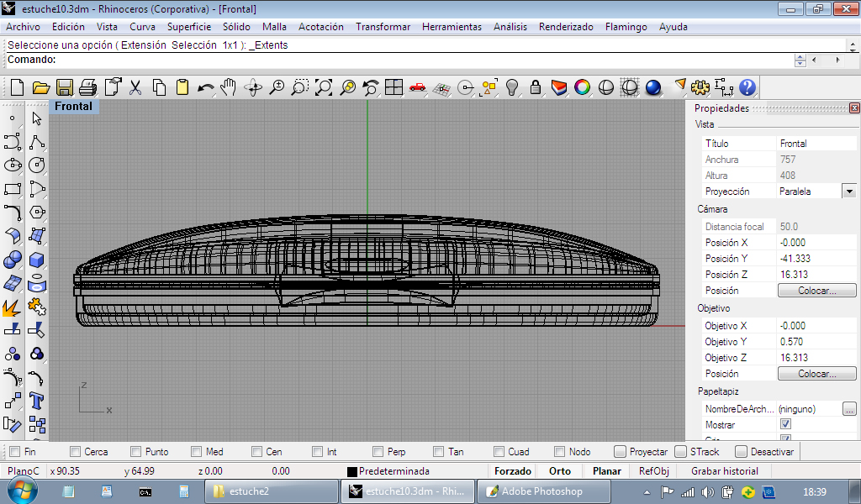This screenshot has width=861, height=504.
Task: Open the Renderizado menu
Action: (565, 27)
